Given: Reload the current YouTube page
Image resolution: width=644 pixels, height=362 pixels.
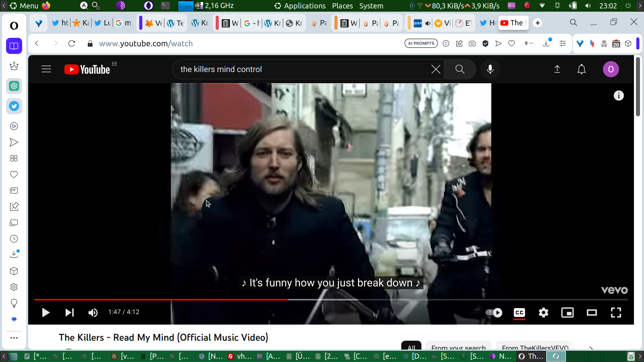Looking at the screenshot, I should (x=72, y=43).
